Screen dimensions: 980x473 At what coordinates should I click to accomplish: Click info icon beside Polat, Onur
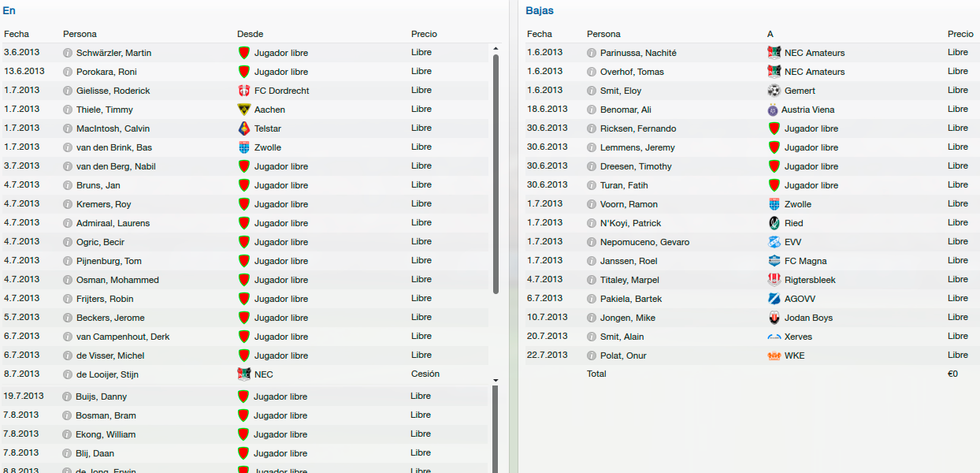tap(592, 356)
